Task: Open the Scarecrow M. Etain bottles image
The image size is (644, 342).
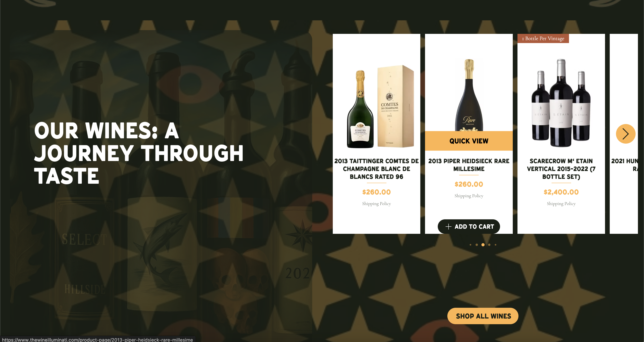Action: 561,103
